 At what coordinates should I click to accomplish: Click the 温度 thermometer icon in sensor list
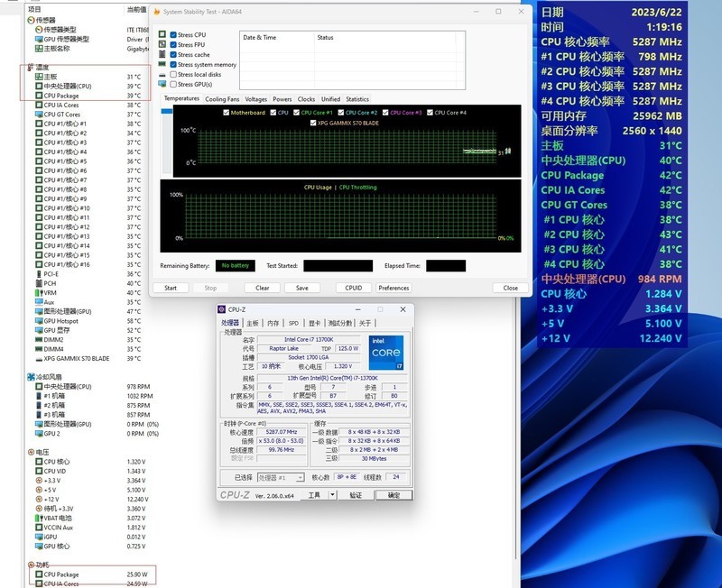pos(32,68)
